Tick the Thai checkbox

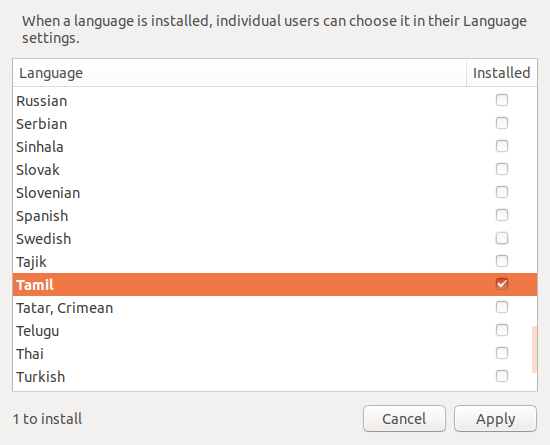click(x=502, y=353)
